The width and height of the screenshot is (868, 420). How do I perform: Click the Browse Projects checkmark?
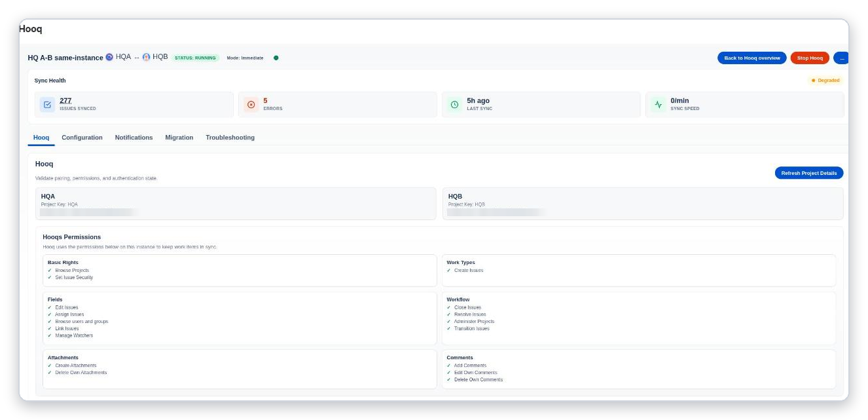(49, 270)
